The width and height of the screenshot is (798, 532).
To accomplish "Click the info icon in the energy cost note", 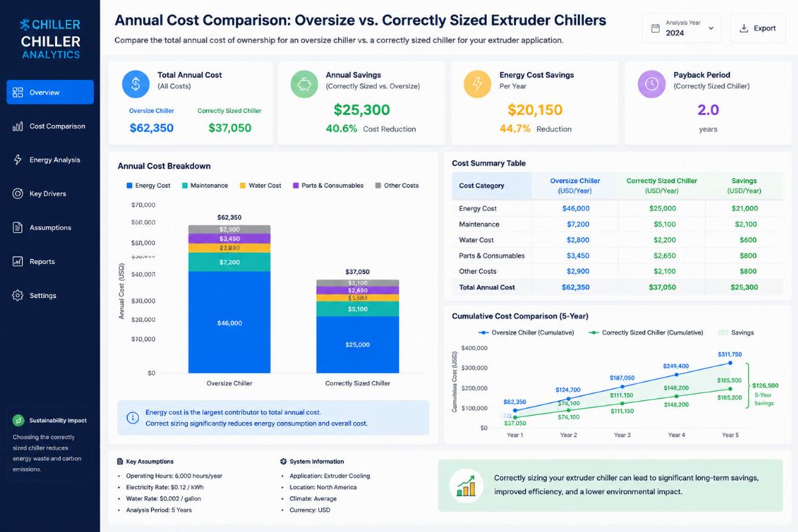I will (x=132, y=418).
